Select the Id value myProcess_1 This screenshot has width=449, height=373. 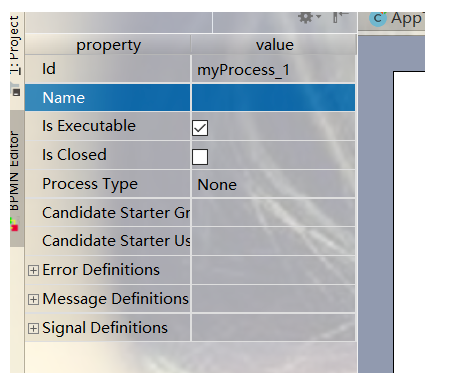(243, 70)
